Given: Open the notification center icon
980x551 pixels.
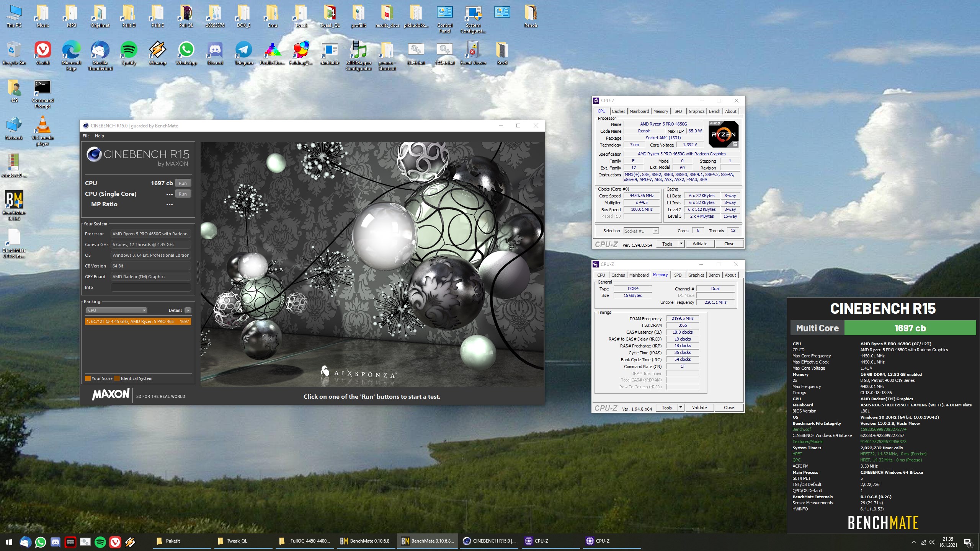Looking at the screenshot, I should pos(968,542).
